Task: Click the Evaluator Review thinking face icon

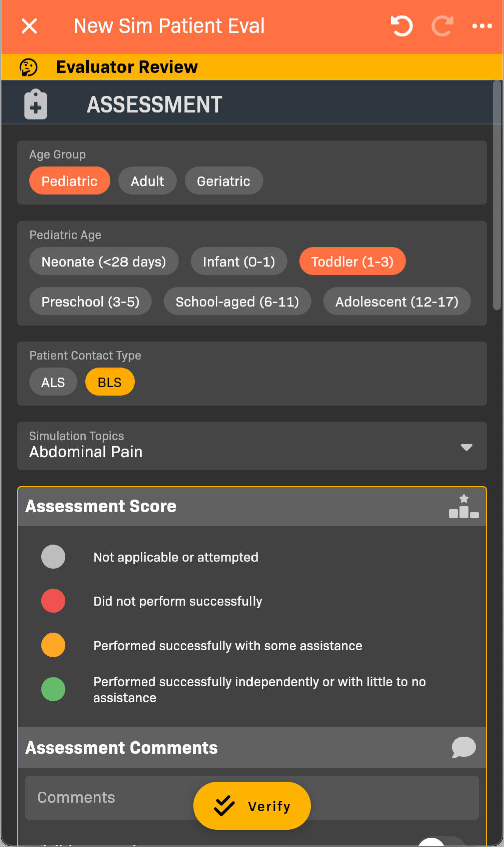Action: [28, 67]
